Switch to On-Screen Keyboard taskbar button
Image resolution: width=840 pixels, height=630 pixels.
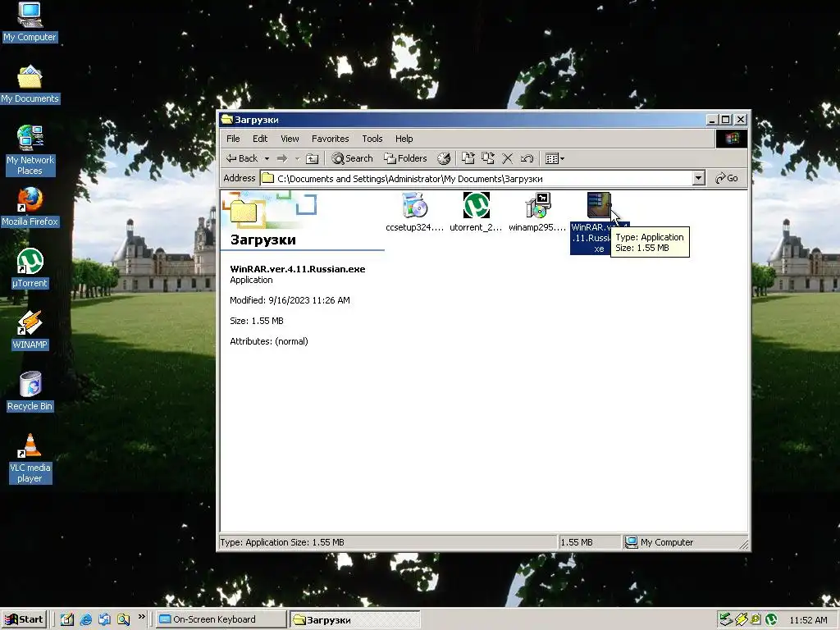221,619
